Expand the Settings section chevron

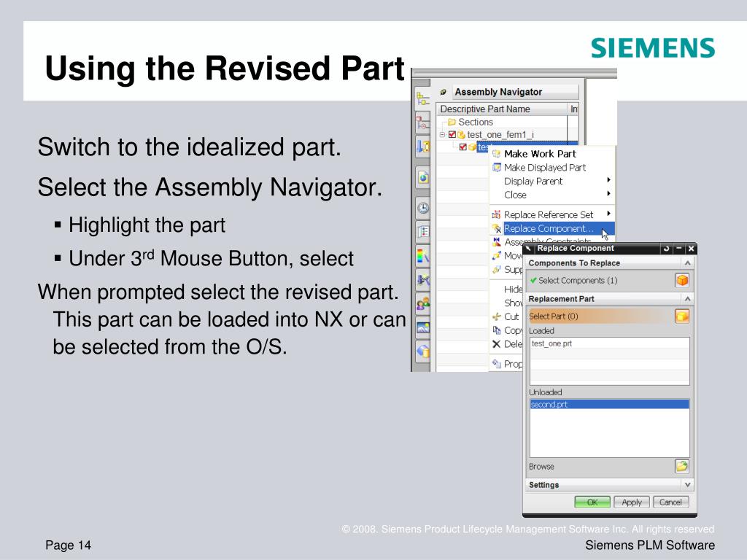[687, 485]
